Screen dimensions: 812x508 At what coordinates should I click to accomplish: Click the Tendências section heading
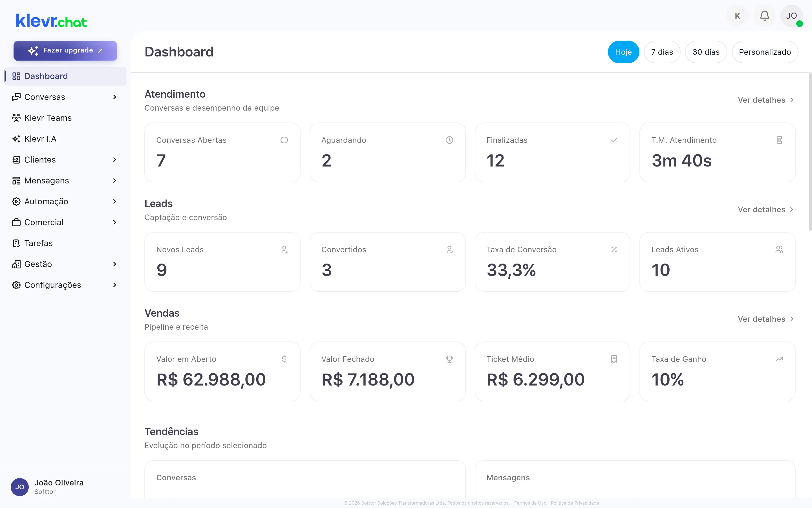pyautogui.click(x=171, y=432)
